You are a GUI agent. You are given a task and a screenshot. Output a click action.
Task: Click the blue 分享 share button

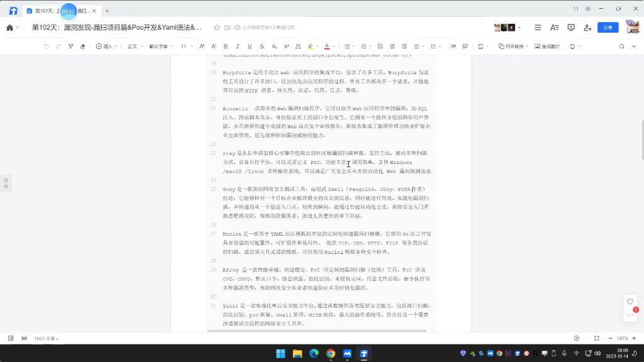click(x=608, y=28)
